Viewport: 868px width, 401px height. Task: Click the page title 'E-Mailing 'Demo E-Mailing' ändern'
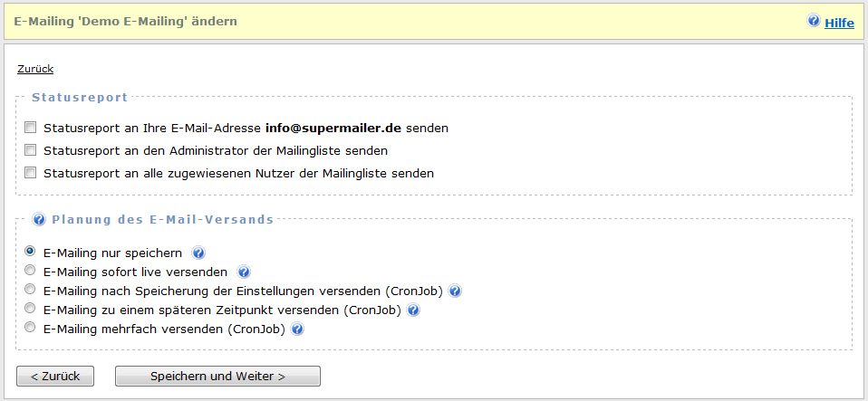[x=126, y=21]
